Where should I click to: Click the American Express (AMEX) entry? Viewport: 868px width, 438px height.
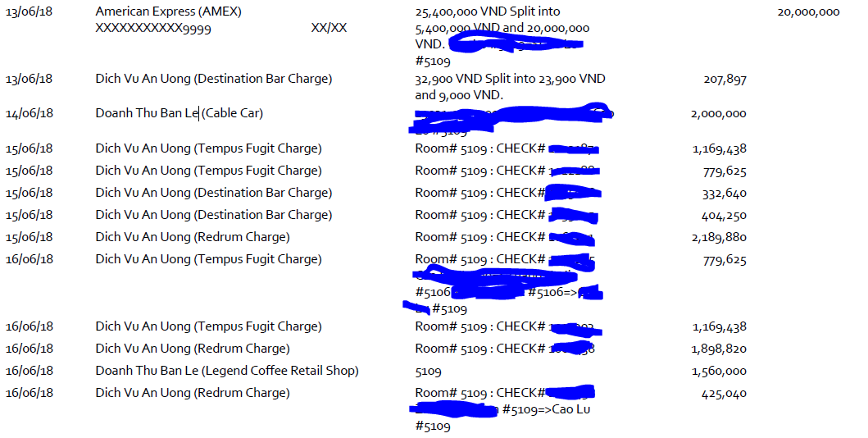[168, 11]
